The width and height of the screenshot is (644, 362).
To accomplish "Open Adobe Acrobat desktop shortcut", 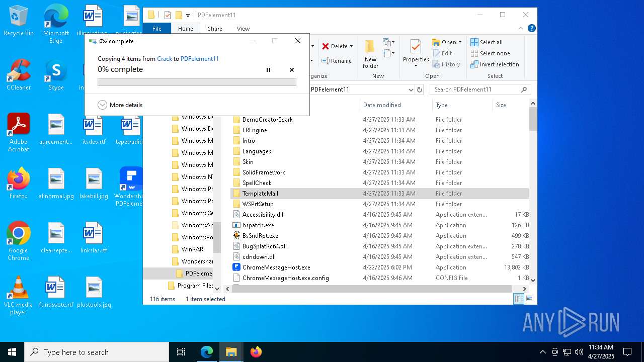I will [19, 133].
